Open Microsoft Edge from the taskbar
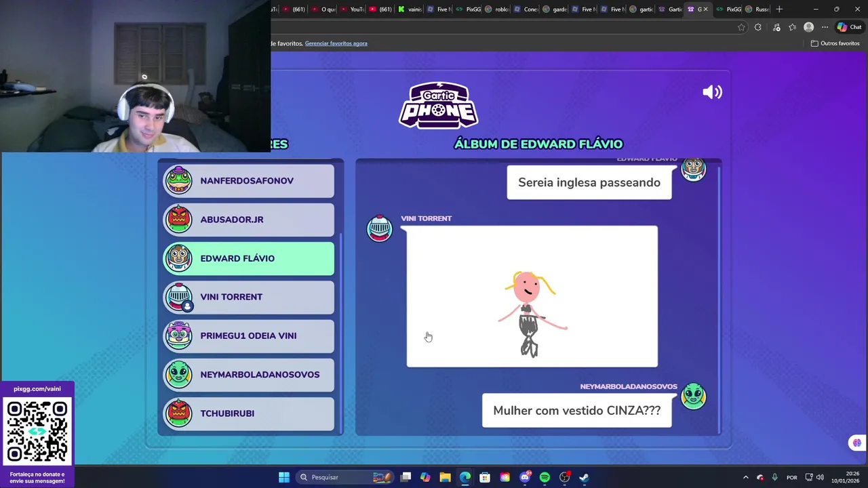Viewport: 868px width, 488px height. [x=465, y=477]
